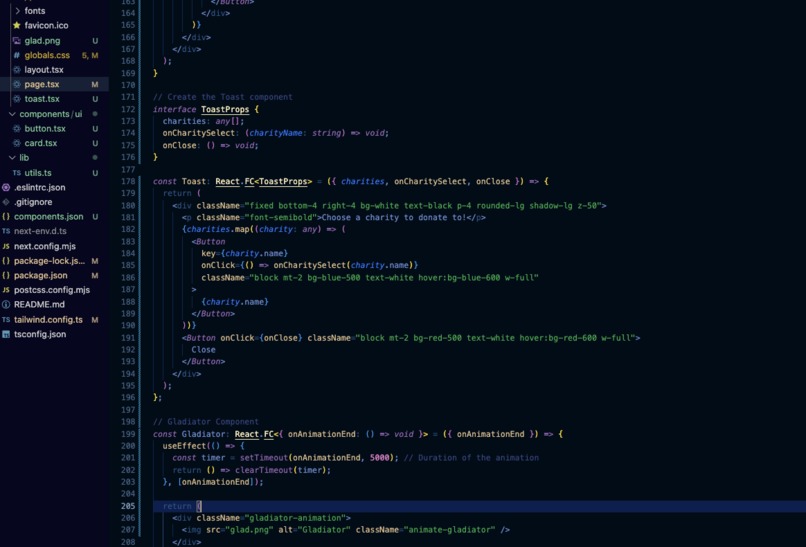The width and height of the screenshot is (806, 547).
Task: Click line number 205 in gutter
Action: click(128, 506)
